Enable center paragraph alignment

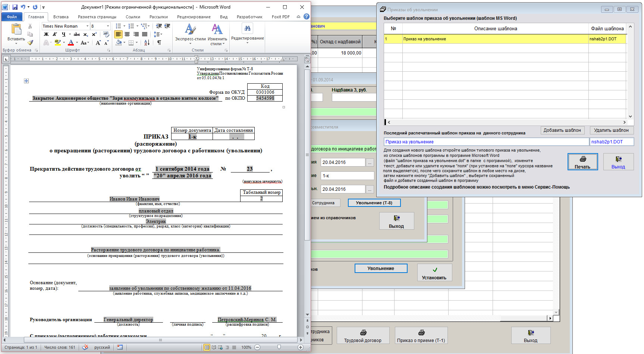127,34
